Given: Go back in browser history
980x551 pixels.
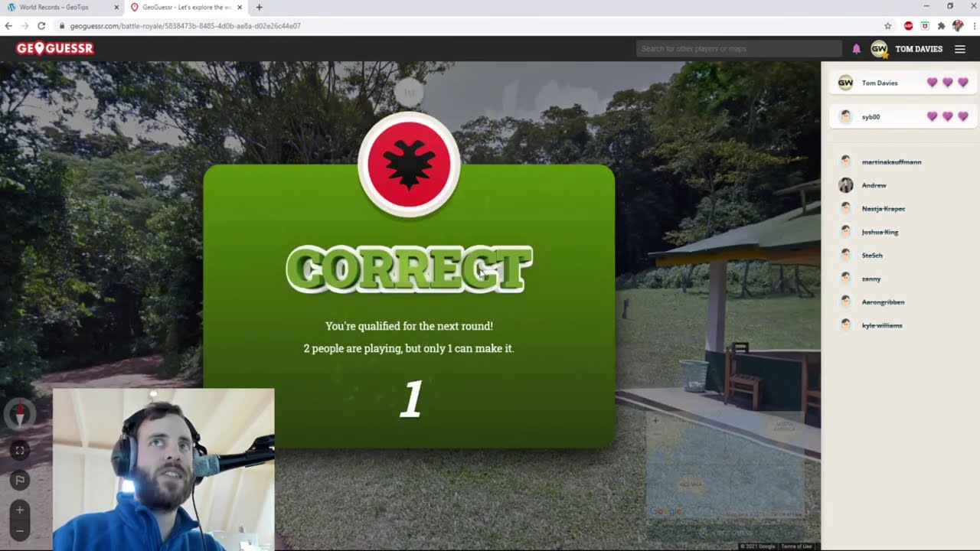Looking at the screenshot, I should point(8,25).
